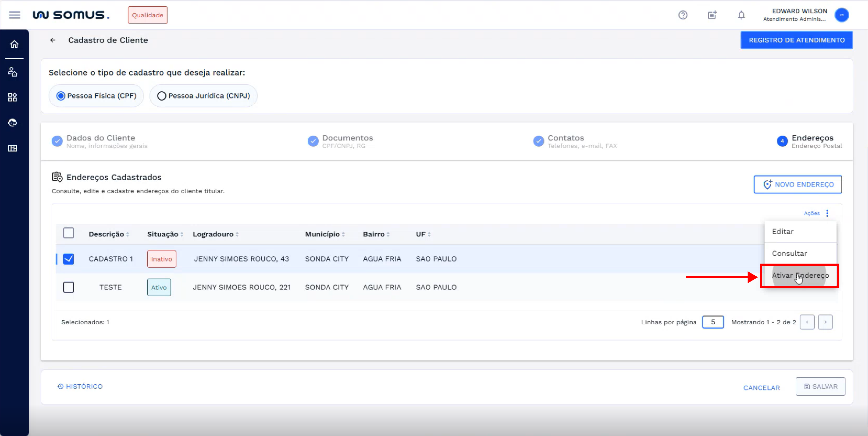868x436 pixels.
Task: Check the TESTE row checkbox
Action: (x=68, y=287)
